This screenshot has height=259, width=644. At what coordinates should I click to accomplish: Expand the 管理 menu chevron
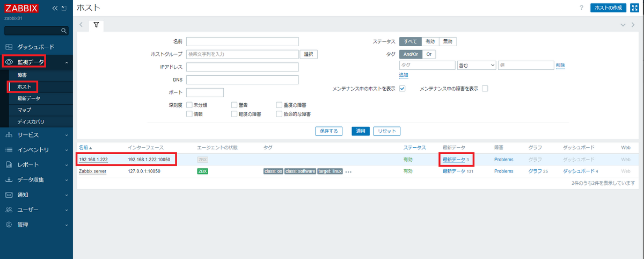[67, 225]
